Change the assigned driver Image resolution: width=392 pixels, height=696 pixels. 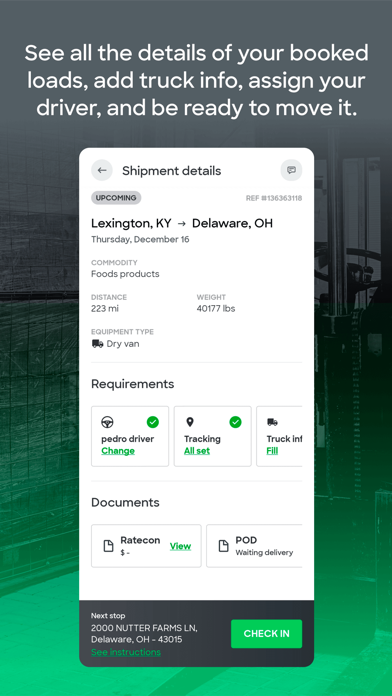(x=118, y=451)
